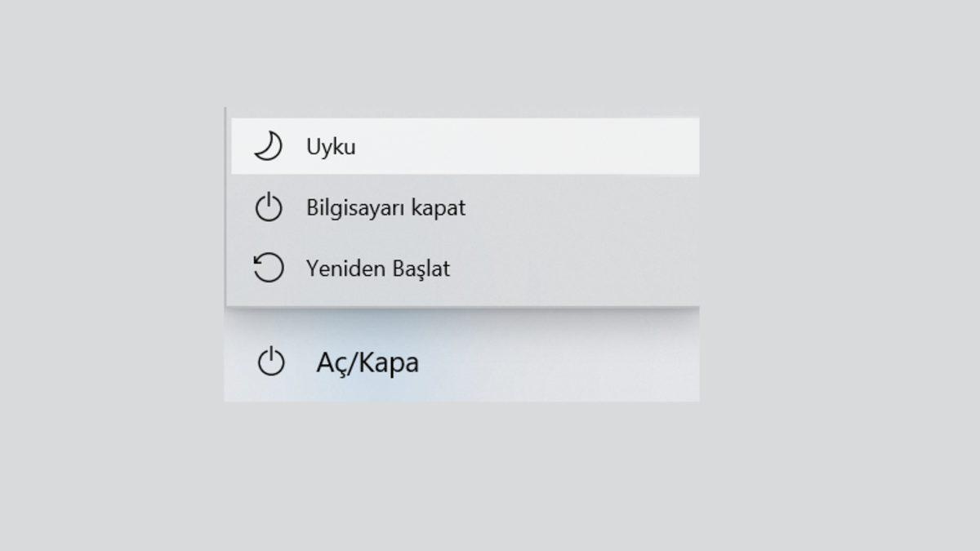Click the Yeniden Başlat text label

377,268
